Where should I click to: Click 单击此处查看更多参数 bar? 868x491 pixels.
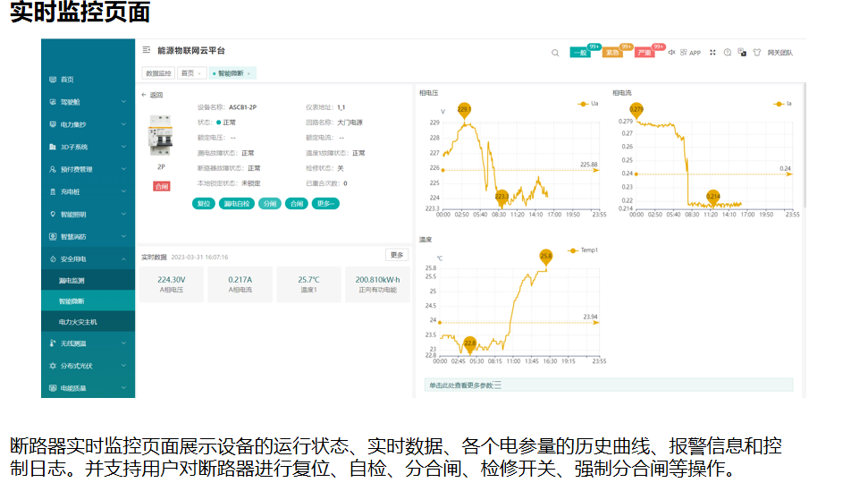609,385
